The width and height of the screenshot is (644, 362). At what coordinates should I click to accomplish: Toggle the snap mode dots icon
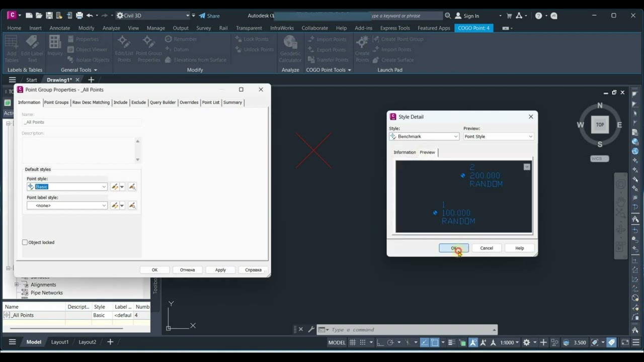point(363,342)
